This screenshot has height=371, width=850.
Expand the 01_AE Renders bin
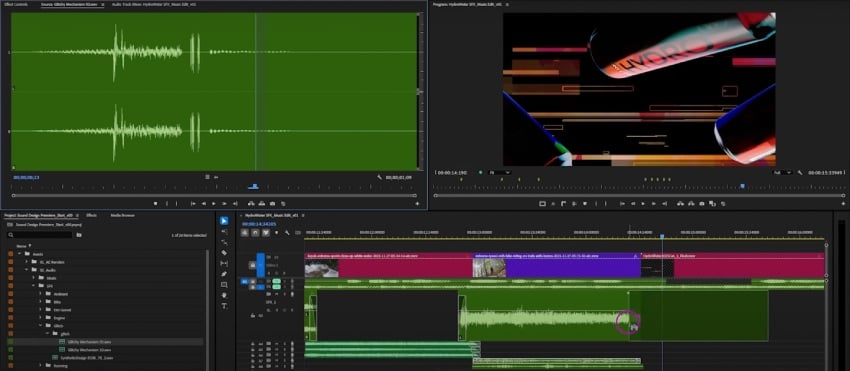click(26, 262)
